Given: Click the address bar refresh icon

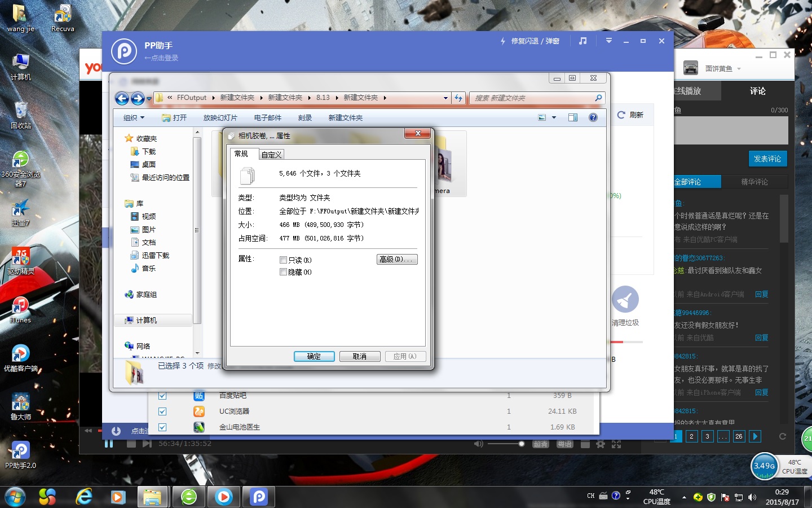Looking at the screenshot, I should (x=458, y=98).
